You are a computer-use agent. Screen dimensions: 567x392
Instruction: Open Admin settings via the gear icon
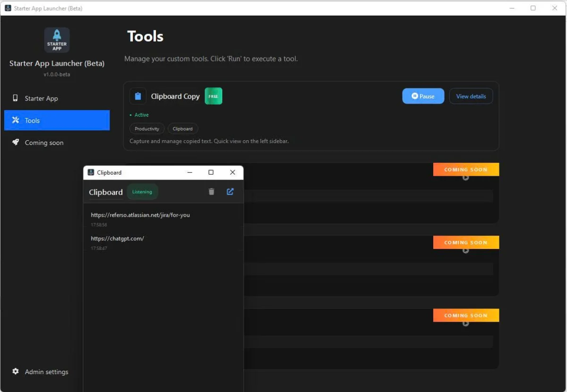click(x=16, y=372)
